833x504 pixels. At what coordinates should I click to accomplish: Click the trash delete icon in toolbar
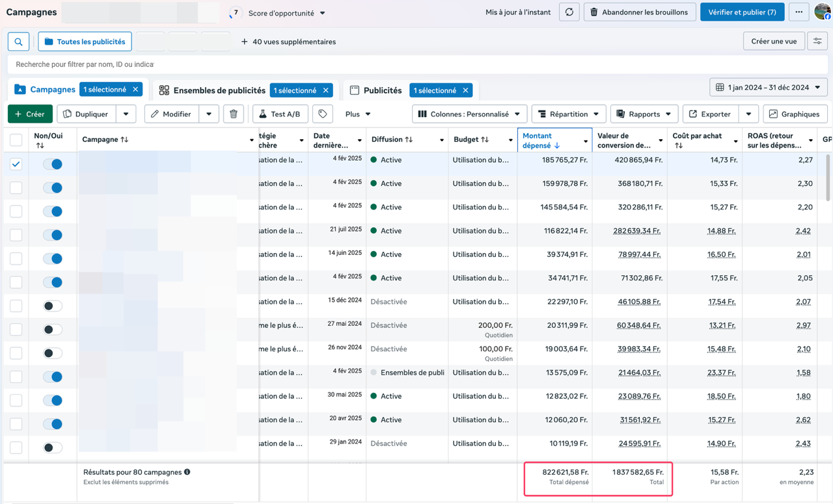[234, 114]
